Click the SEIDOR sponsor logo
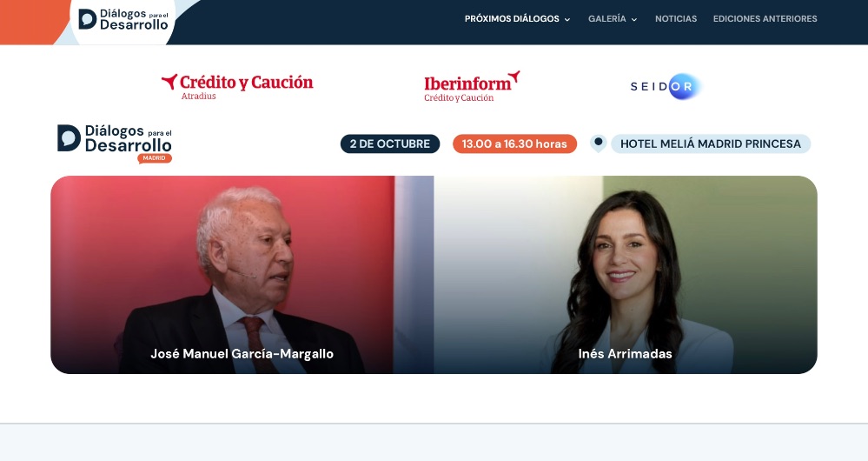This screenshot has width=868, height=461. (666, 86)
